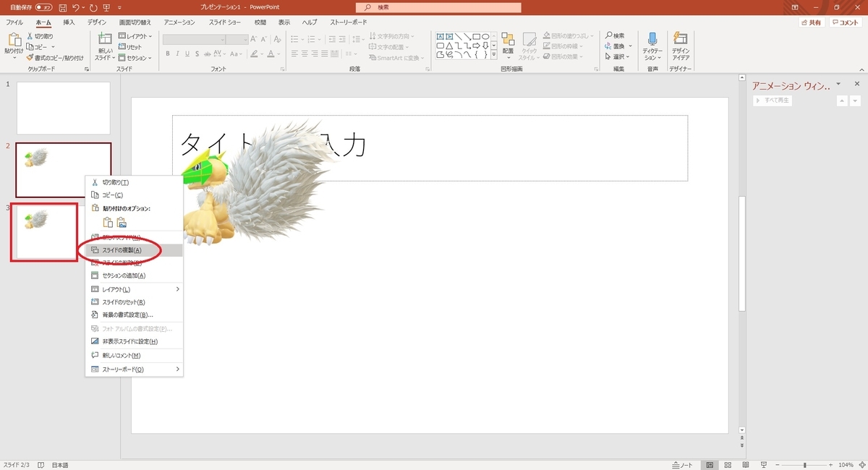Switch to the Animations (アニメーション) tab
The image size is (868, 470).
point(179,22)
